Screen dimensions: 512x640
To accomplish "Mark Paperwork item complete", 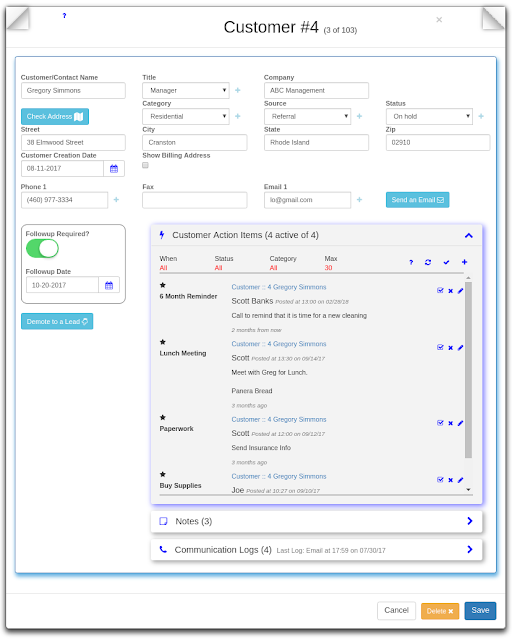I will tap(440, 423).
